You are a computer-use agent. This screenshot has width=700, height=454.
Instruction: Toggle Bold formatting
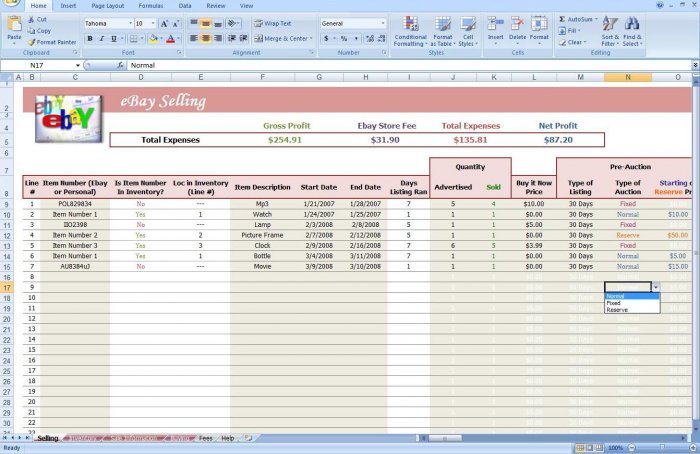90,39
